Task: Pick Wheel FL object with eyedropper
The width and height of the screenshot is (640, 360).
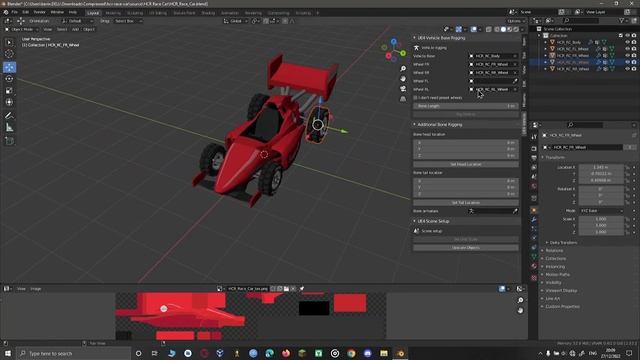Action: pos(515,81)
